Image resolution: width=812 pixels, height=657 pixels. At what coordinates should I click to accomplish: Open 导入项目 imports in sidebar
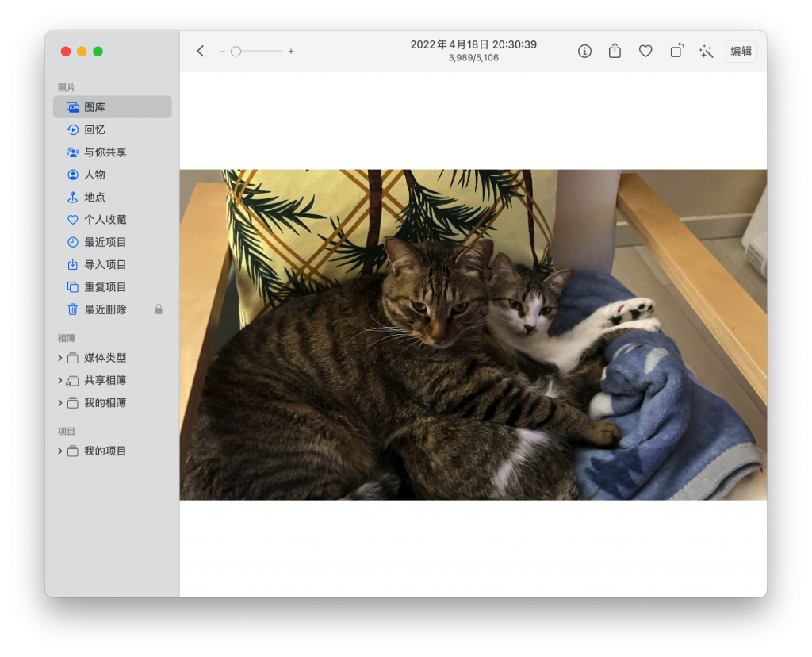[x=113, y=265]
